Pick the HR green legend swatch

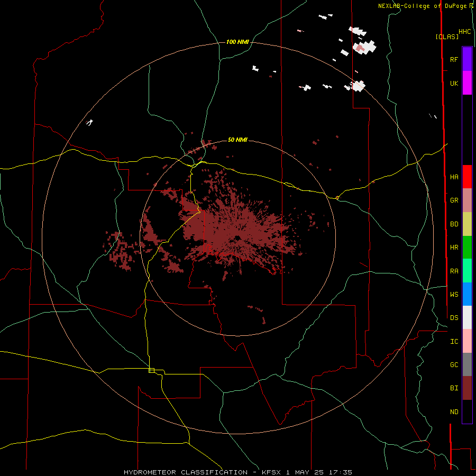467,248
